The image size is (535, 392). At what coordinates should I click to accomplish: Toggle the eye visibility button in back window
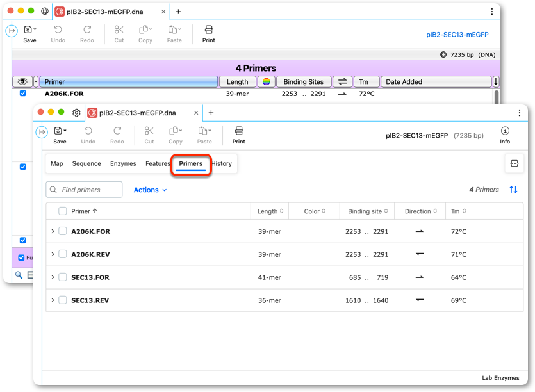tap(22, 81)
